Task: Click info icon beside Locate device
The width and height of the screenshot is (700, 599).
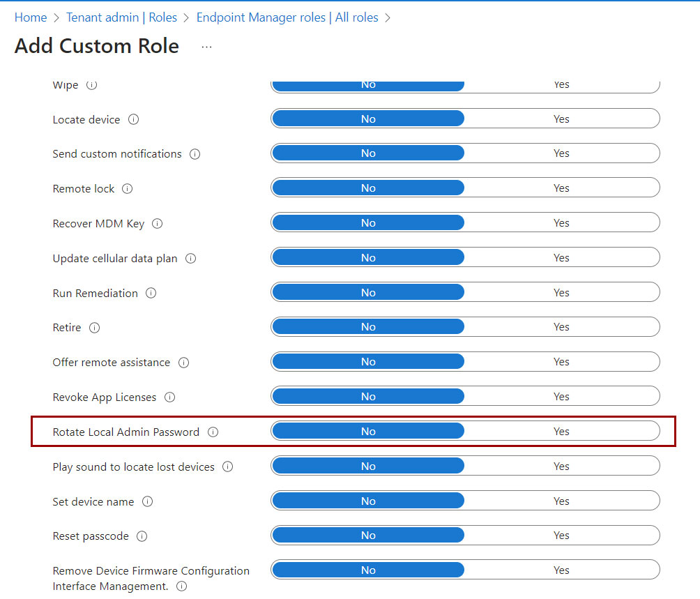Action: 133,120
